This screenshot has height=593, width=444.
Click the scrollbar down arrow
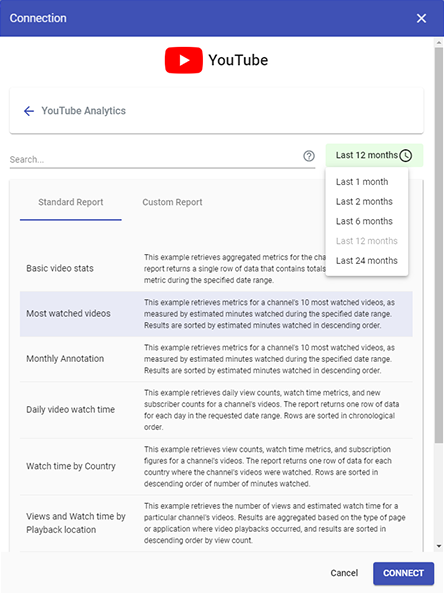(439, 546)
